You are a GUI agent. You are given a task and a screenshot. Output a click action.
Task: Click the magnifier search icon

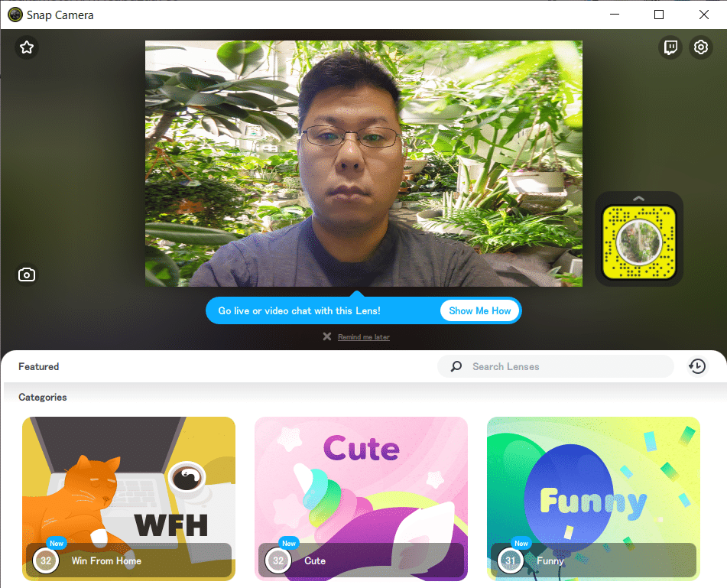[456, 367]
